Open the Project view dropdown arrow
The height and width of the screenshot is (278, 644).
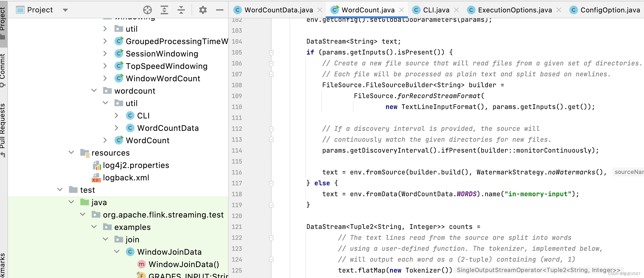point(65,10)
